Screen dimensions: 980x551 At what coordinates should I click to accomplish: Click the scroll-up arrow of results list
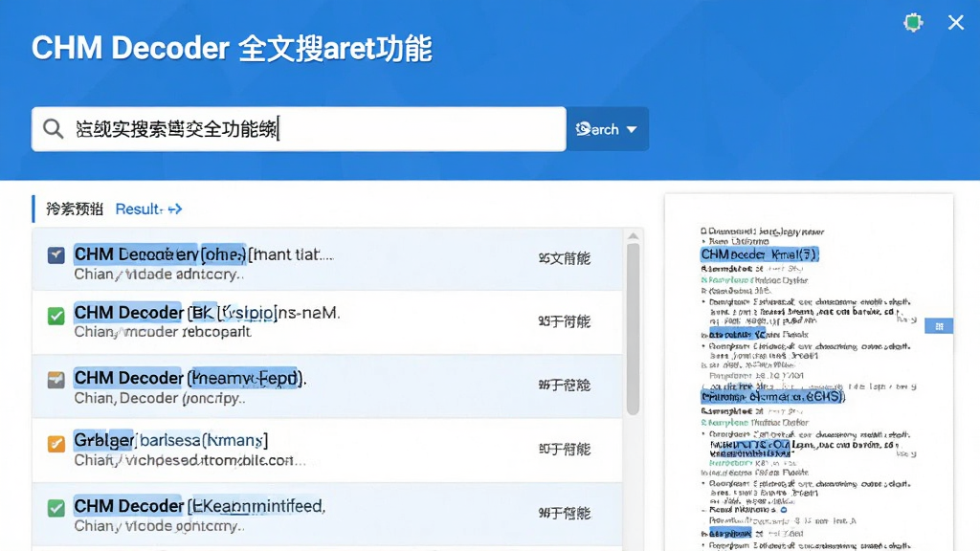634,236
